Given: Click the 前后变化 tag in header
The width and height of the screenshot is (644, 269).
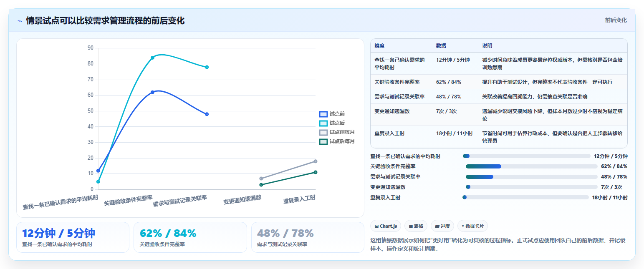Looking at the screenshot, I should [x=616, y=20].
